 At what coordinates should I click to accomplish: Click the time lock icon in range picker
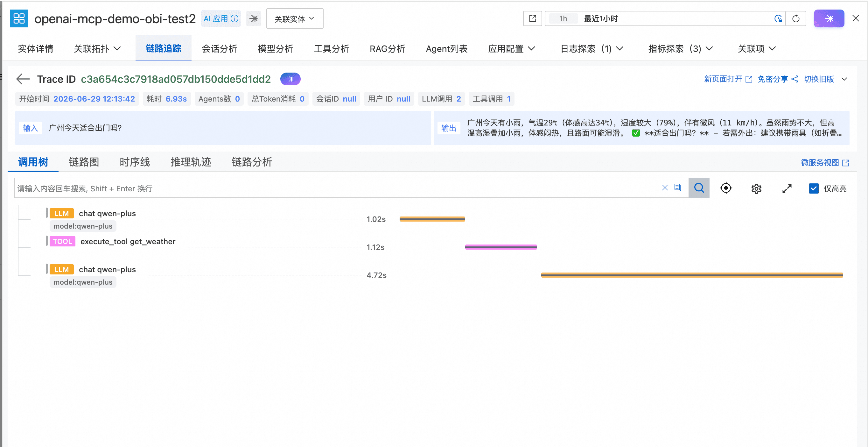778,18
